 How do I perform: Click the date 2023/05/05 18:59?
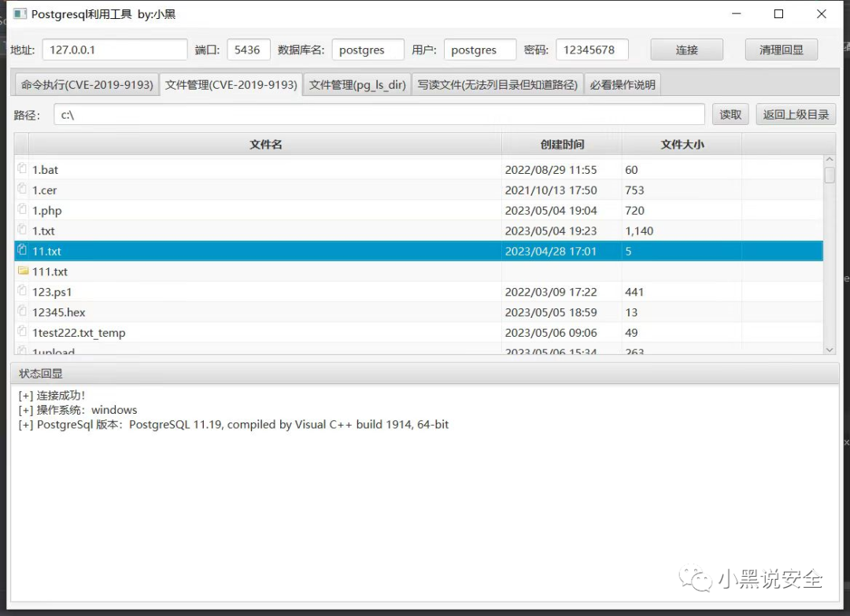click(x=551, y=312)
